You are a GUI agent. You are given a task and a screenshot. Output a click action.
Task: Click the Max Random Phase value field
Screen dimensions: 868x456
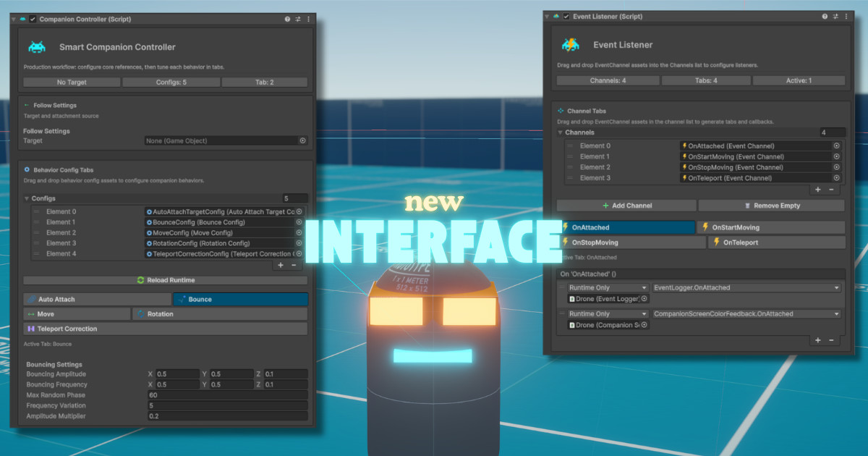(x=226, y=395)
